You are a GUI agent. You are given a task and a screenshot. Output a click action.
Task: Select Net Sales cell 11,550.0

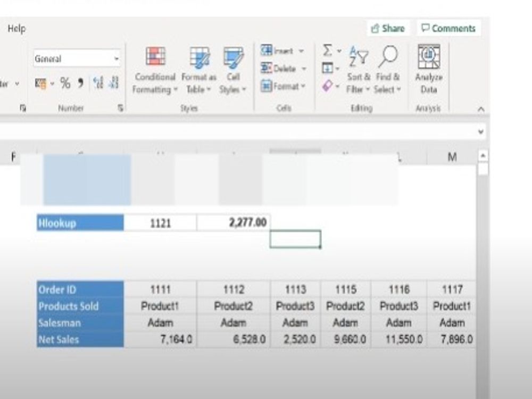[x=399, y=339]
